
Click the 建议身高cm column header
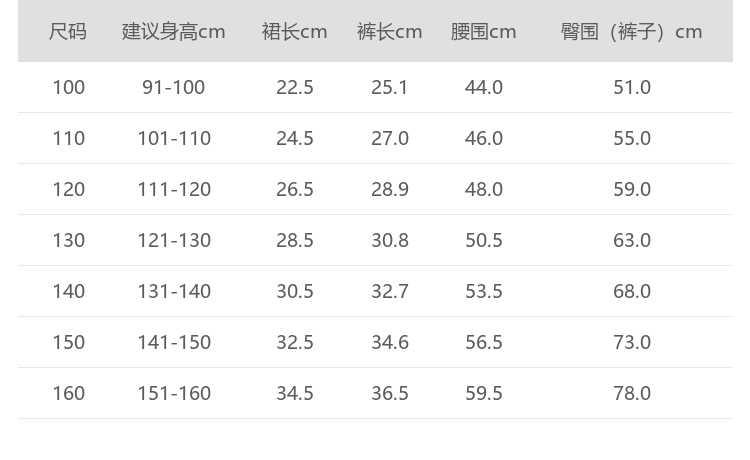click(x=173, y=32)
